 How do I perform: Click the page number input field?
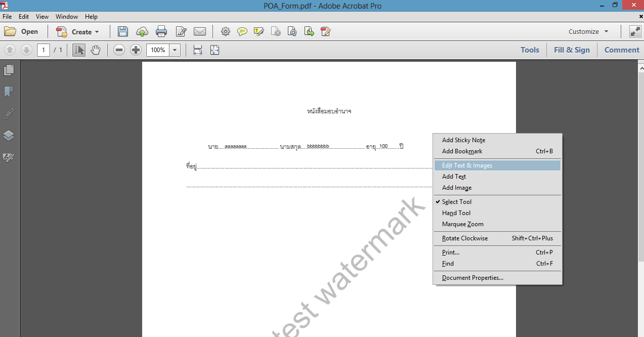tap(44, 50)
